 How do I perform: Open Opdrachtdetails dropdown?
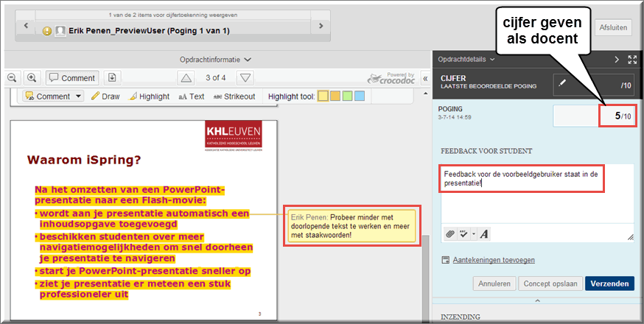[x=466, y=59]
